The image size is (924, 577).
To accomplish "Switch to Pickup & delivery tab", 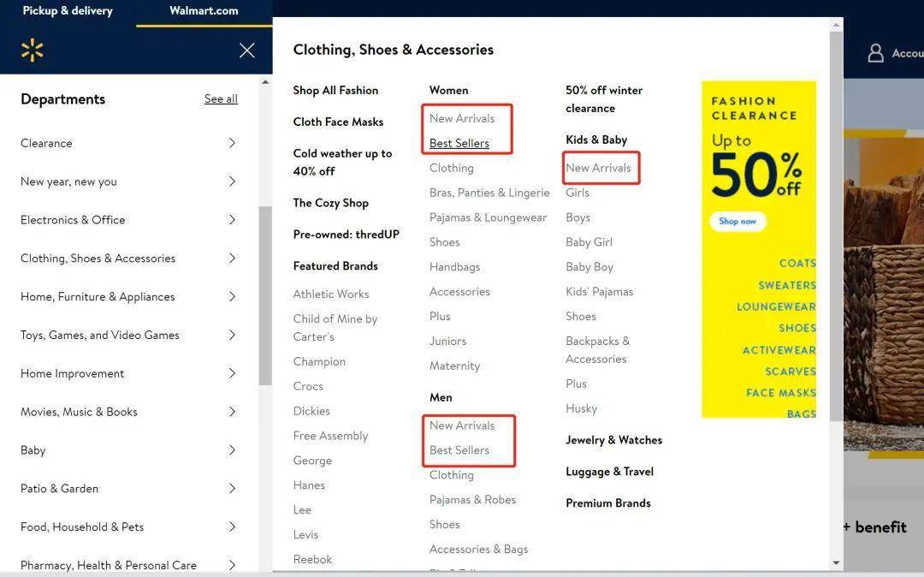I will click(68, 10).
